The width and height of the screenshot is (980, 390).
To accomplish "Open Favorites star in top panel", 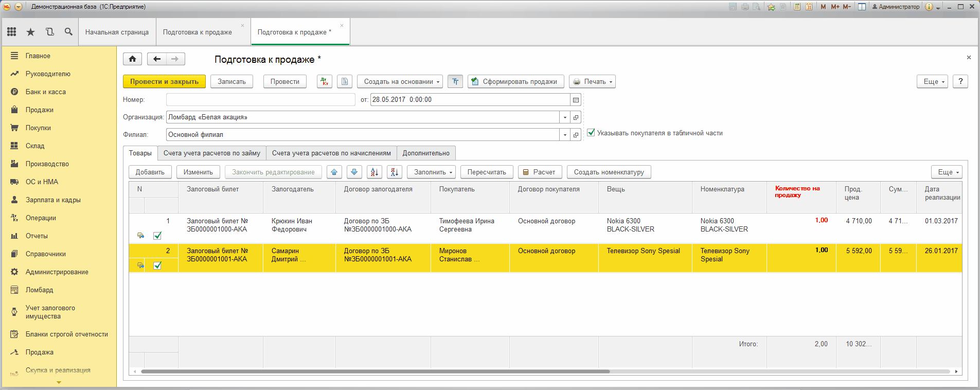I will tap(31, 32).
